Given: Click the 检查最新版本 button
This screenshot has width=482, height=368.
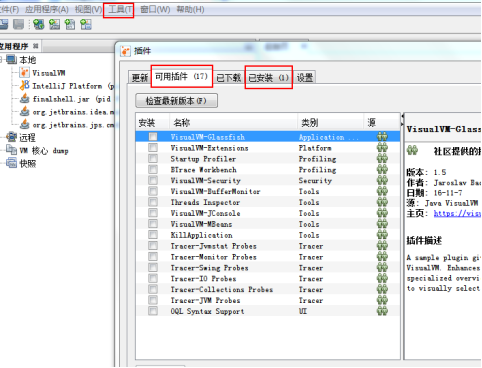Looking at the screenshot, I should pyautogui.click(x=176, y=101).
